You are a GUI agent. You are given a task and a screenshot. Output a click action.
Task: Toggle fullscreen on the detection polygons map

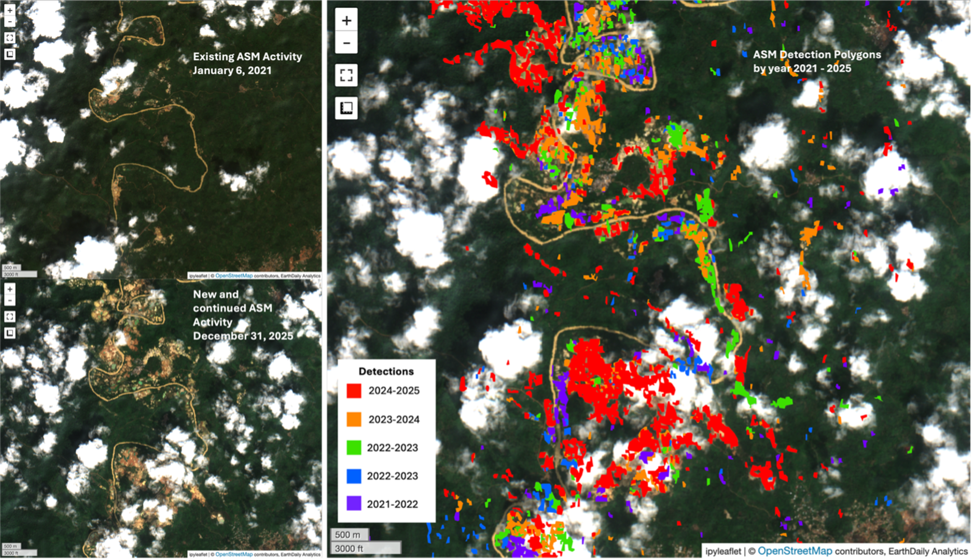pos(346,75)
